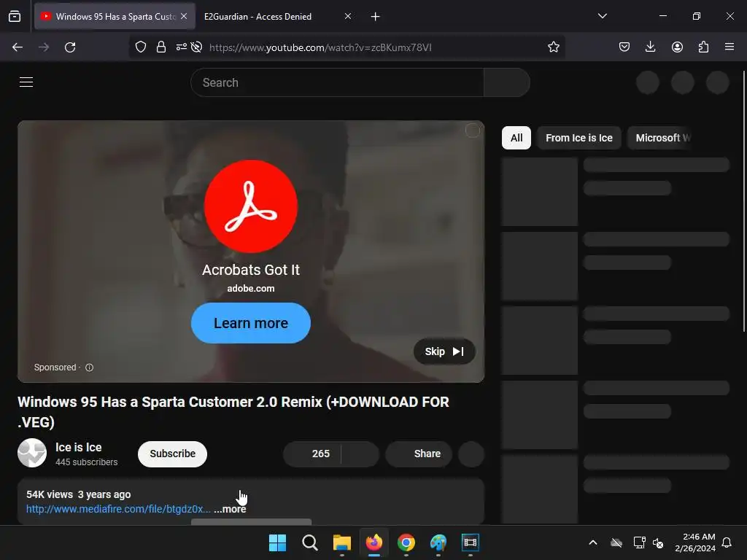Show hidden system tray icons

coord(593,542)
